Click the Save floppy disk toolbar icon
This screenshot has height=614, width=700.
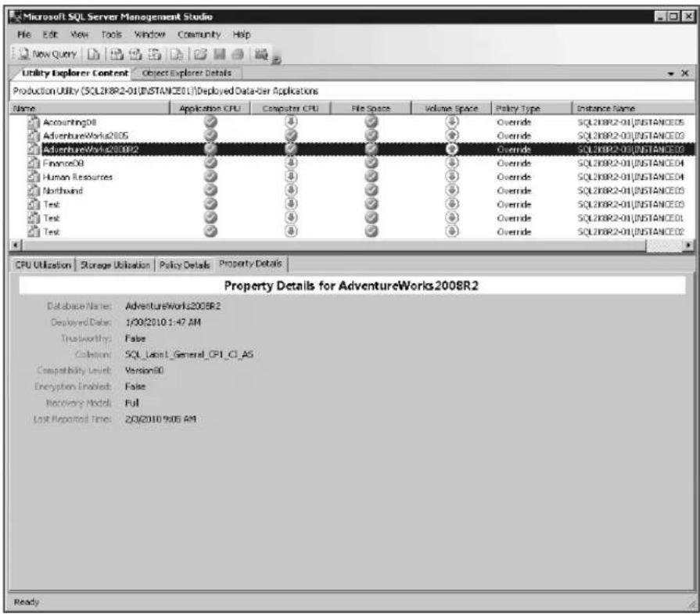(x=219, y=54)
